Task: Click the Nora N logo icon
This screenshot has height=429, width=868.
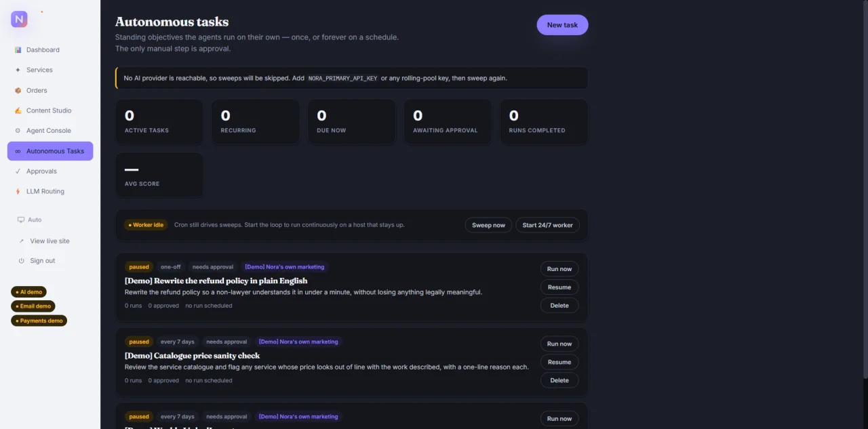Action: click(19, 19)
